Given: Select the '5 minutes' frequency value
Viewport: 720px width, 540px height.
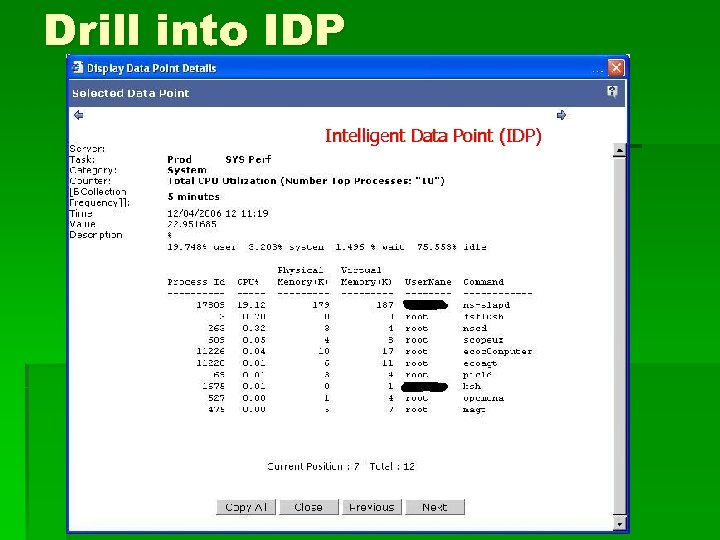Looking at the screenshot, I should pos(193,197).
